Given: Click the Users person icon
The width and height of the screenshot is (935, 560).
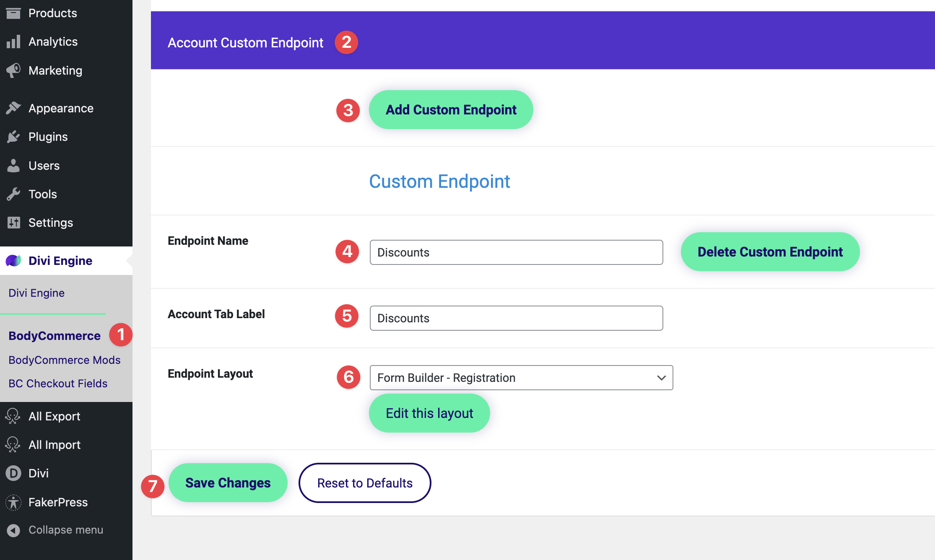Looking at the screenshot, I should [13, 166].
